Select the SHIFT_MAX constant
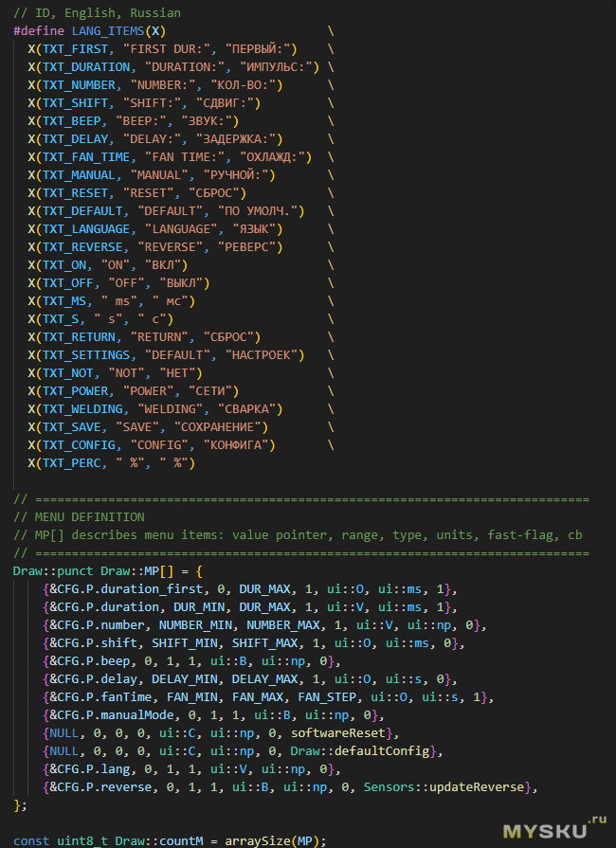 click(x=281, y=642)
